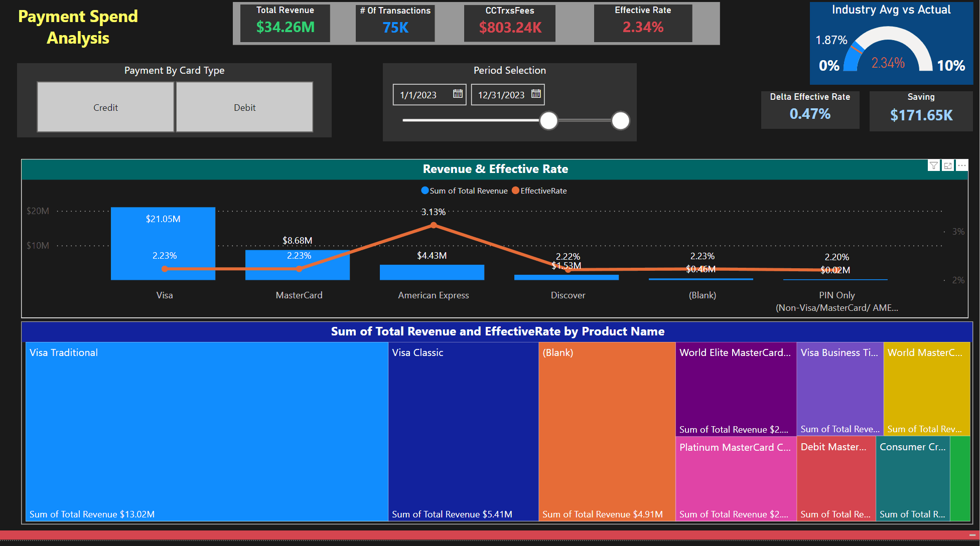Viewport: 980px width, 546px height.
Task: Click the left period slider handle
Action: [548, 120]
